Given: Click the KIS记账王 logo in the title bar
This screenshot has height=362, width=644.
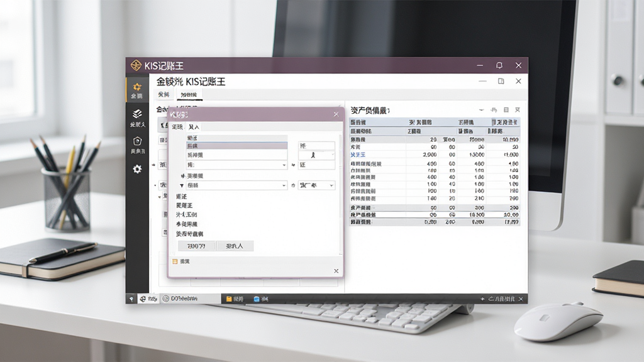Looking at the screenshot, I should 136,65.
